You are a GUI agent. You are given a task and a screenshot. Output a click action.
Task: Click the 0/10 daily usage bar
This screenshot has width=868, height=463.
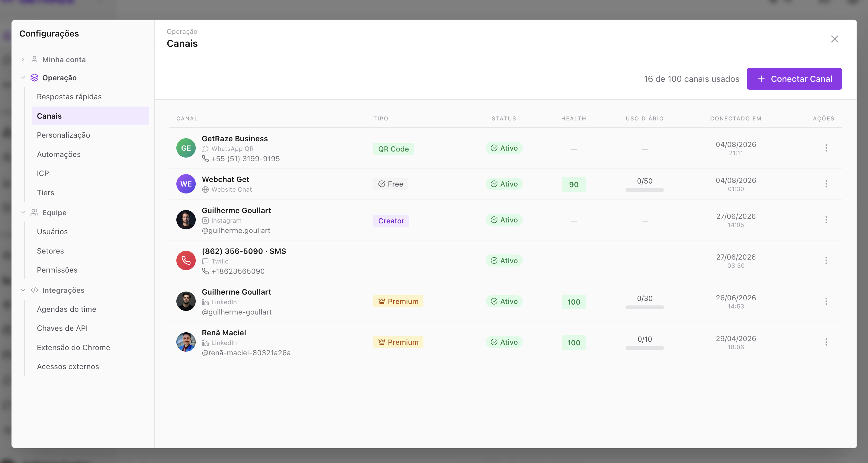click(x=644, y=348)
